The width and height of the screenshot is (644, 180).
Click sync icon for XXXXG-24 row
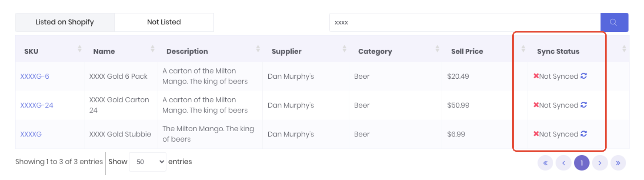tap(584, 105)
